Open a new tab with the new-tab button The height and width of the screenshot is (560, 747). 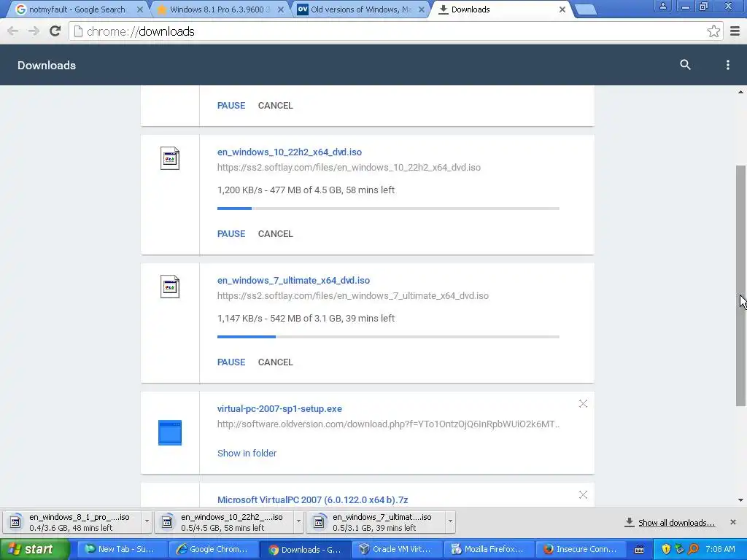586,9
